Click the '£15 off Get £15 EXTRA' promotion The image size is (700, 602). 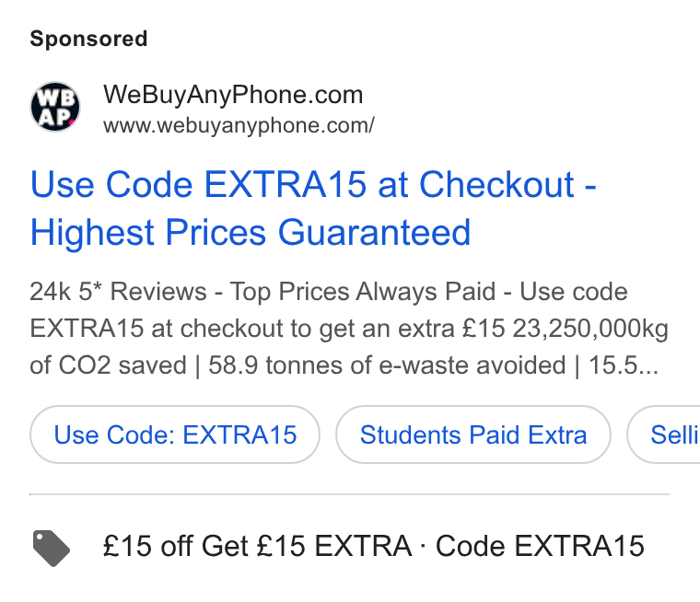pos(257,546)
